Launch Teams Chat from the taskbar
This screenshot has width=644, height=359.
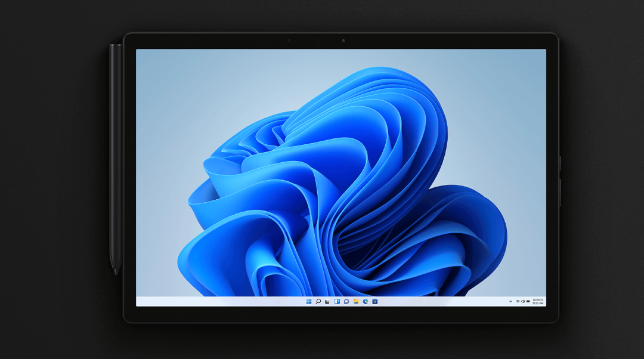[x=346, y=302]
